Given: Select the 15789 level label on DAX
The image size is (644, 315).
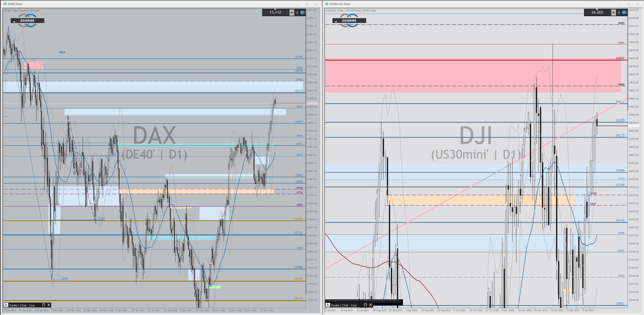Looking at the screenshot, I should pos(299,57).
